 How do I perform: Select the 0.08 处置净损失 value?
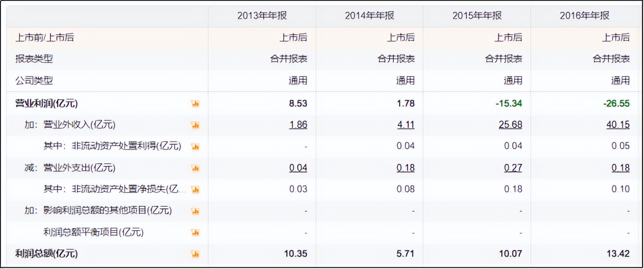[405, 189]
